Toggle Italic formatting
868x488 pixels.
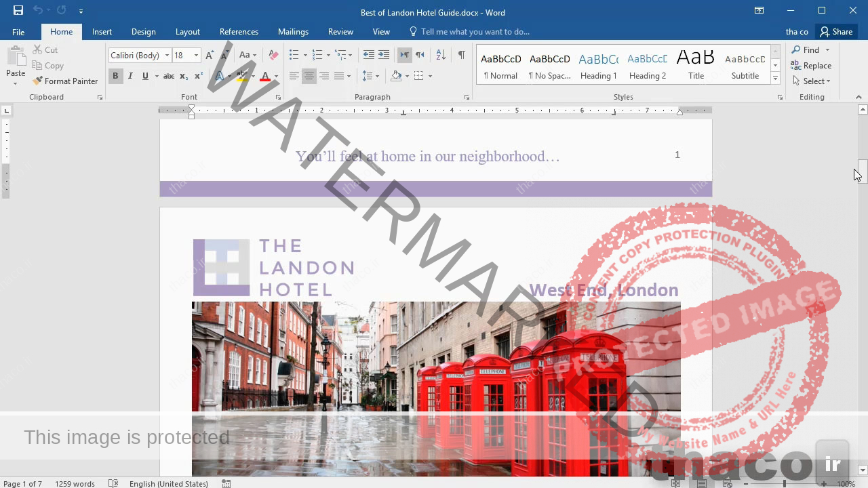(x=130, y=76)
